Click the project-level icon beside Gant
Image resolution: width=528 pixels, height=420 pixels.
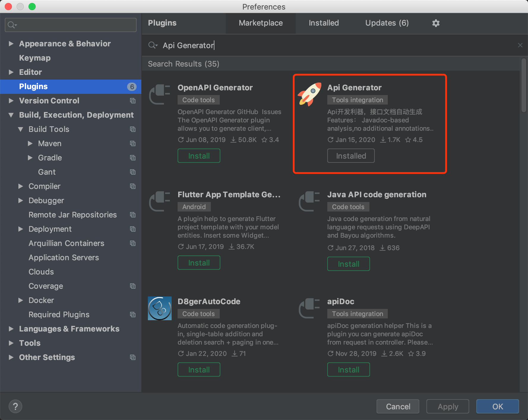133,172
